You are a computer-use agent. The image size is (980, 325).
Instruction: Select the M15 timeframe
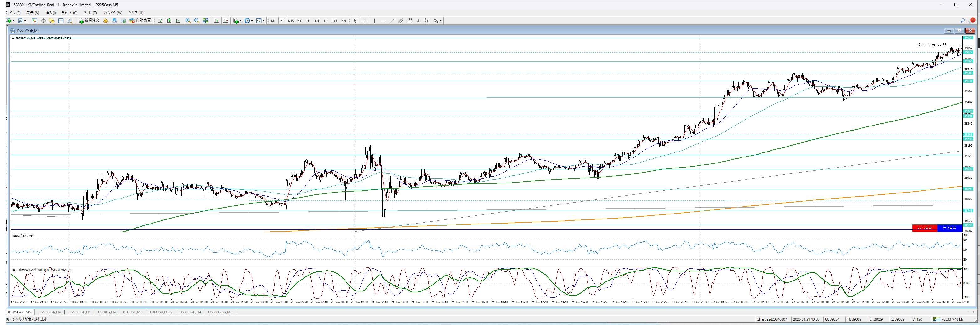pos(291,21)
